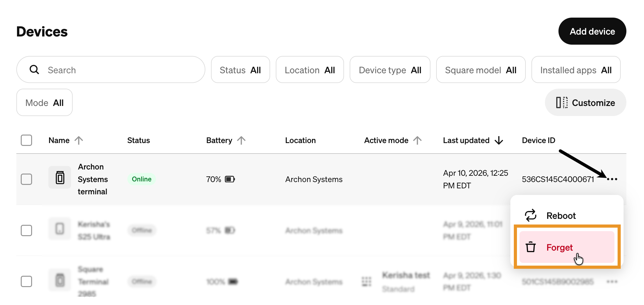Viewport: 644px width, 305px height.
Task: Click the Archon Systems terminal device icon
Action: [60, 178]
